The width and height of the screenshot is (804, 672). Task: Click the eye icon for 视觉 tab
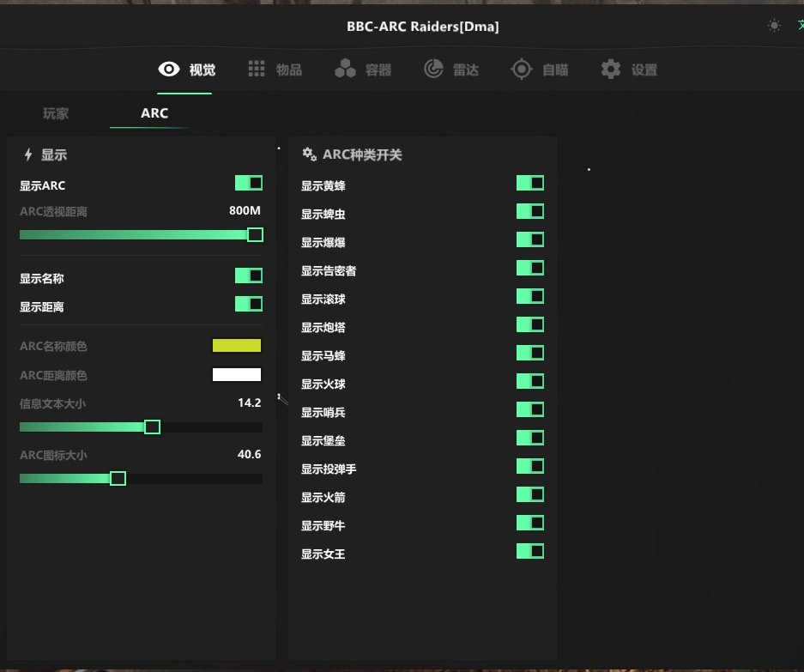pyautogui.click(x=169, y=70)
